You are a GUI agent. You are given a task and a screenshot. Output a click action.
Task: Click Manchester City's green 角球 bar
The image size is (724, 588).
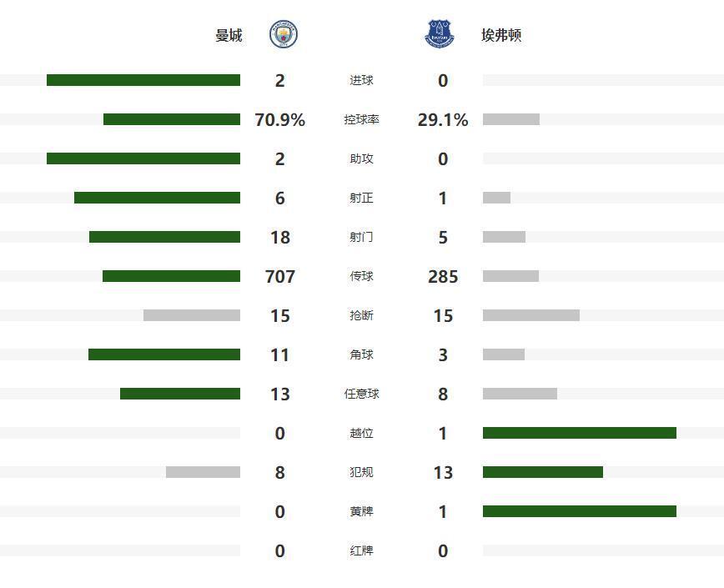[x=164, y=354]
